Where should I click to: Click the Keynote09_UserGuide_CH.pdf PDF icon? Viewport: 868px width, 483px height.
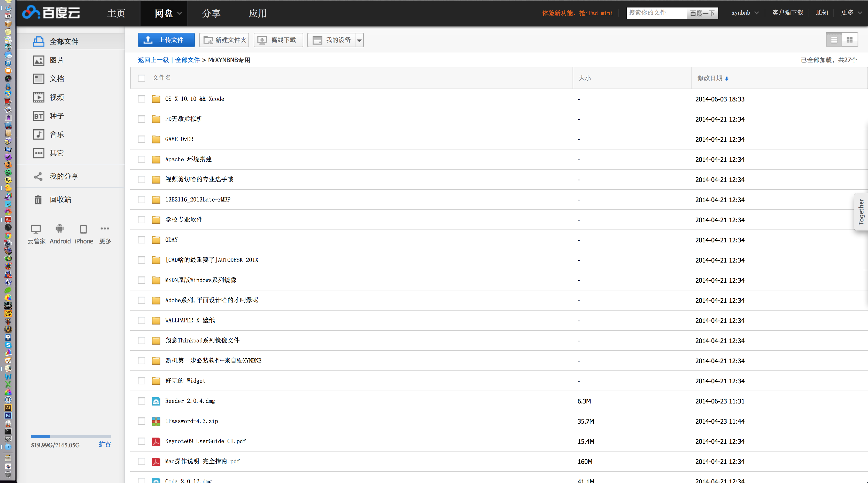click(156, 442)
